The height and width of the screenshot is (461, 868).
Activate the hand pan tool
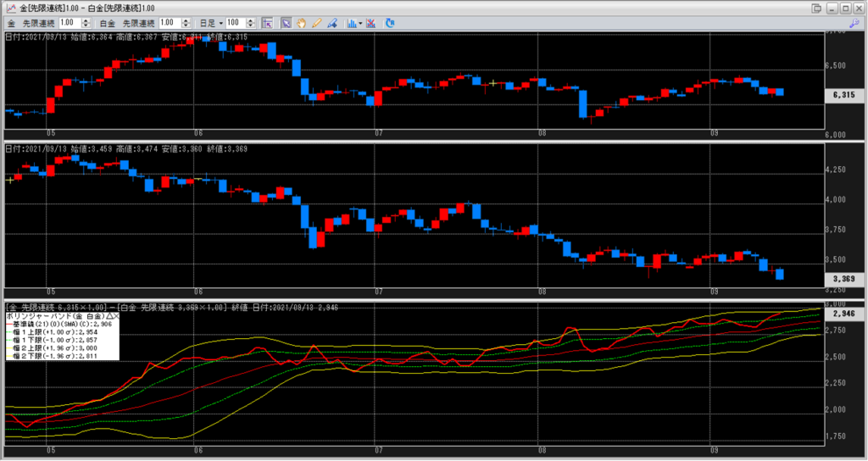302,23
